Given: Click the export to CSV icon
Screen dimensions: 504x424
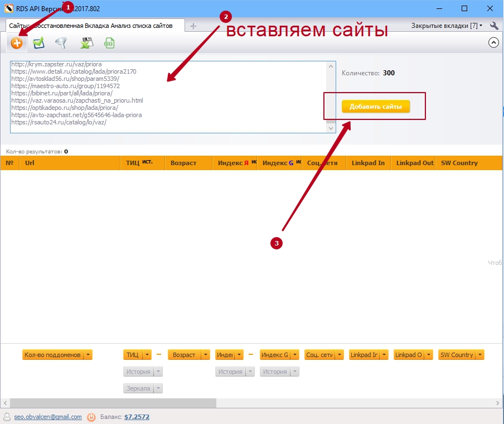Looking at the screenshot, I should pos(109,43).
